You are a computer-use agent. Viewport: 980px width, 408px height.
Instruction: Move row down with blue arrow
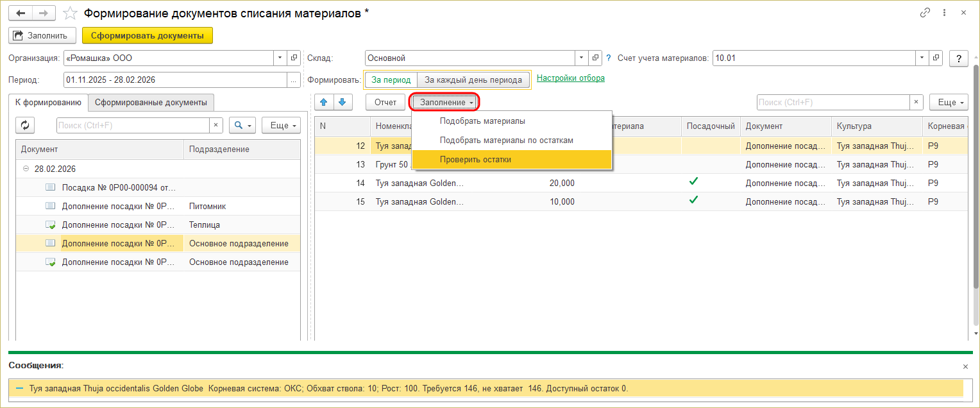(x=342, y=102)
